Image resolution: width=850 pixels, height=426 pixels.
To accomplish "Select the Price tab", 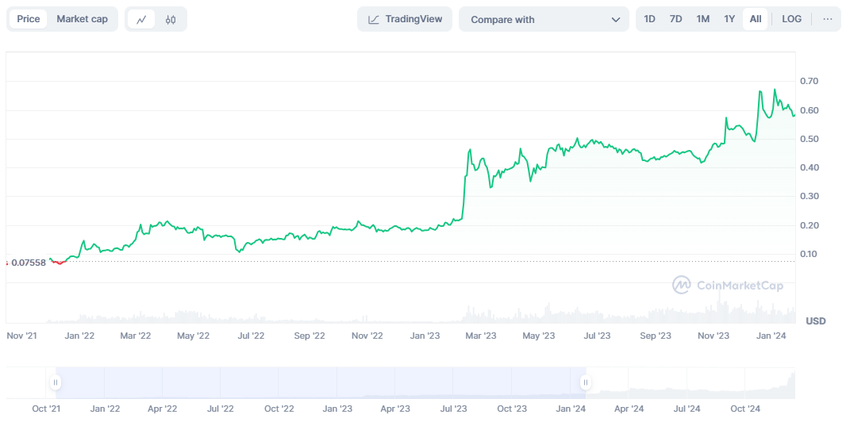I will click(28, 19).
